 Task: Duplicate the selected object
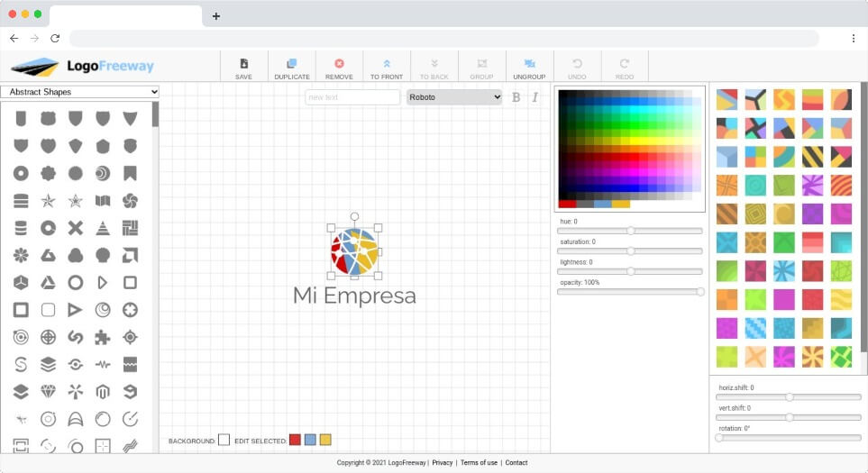pos(292,68)
